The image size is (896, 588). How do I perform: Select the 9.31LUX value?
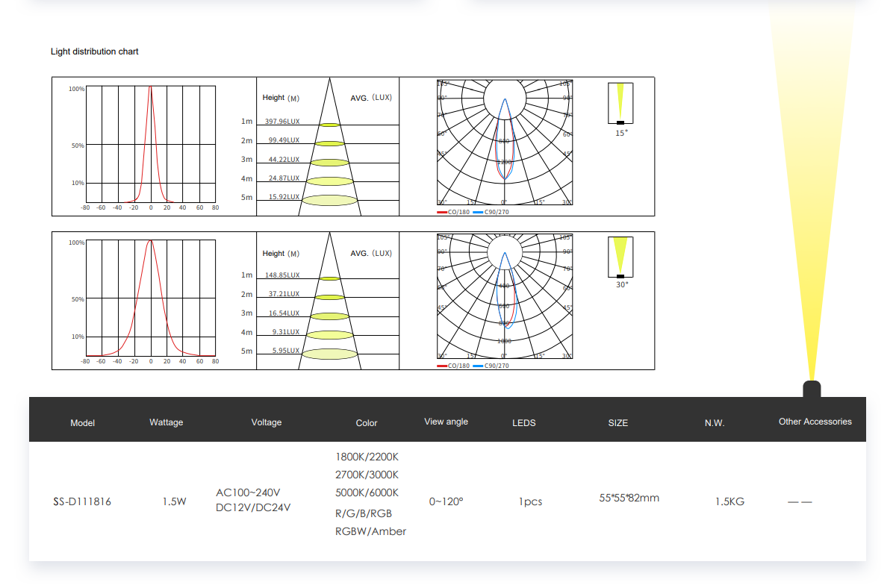tap(285, 332)
